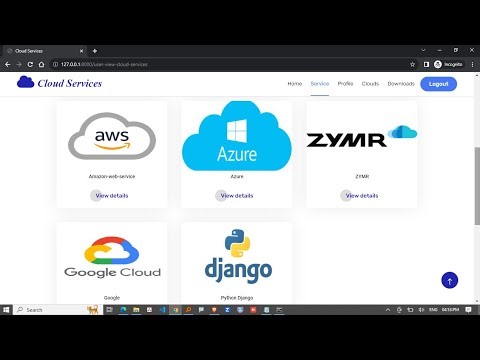The image size is (480, 360).
Task: Open the notification center icon
Action: [468, 310]
